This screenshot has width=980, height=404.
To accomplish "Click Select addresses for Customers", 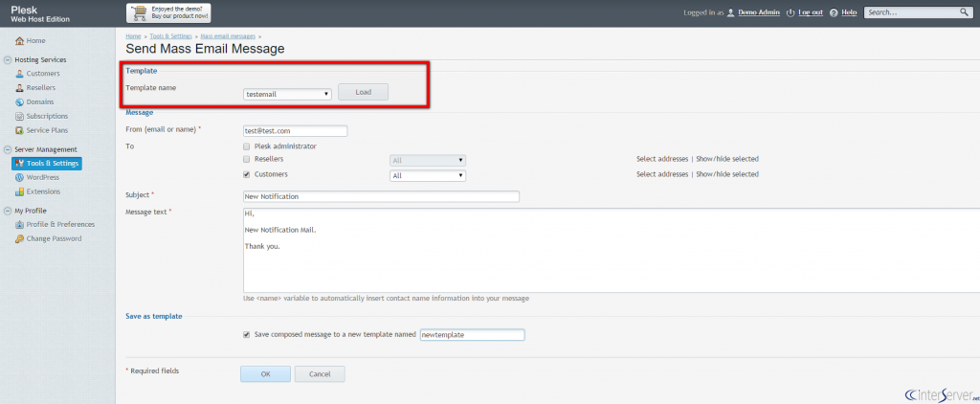I will pos(662,174).
